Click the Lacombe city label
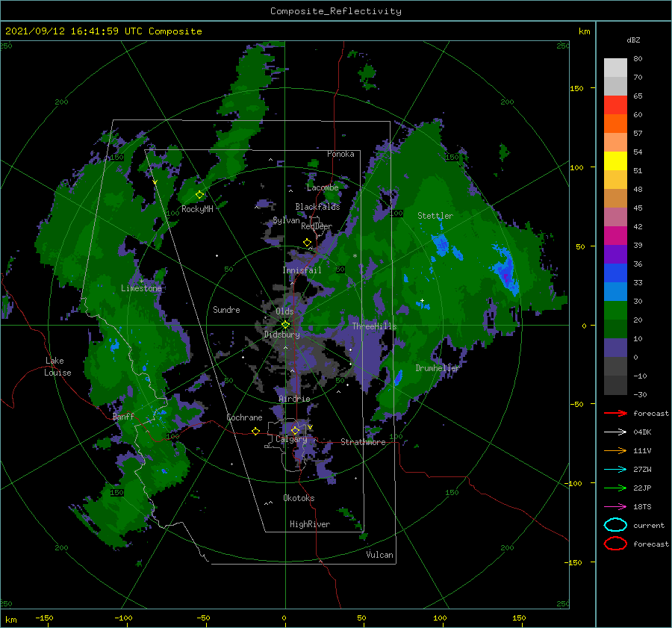Viewport: 672px width, 628px height. 323,187
